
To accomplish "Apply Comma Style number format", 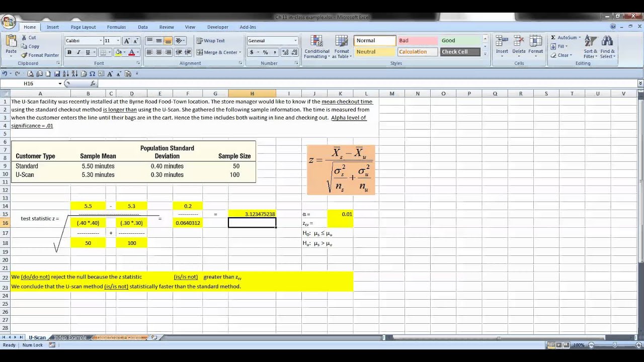I will point(274,52).
